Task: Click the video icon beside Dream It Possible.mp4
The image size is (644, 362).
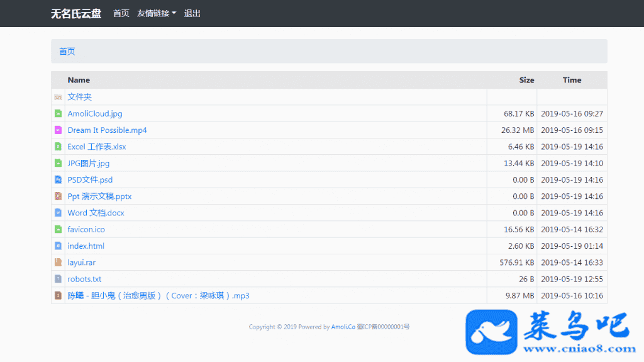Action: tap(58, 130)
